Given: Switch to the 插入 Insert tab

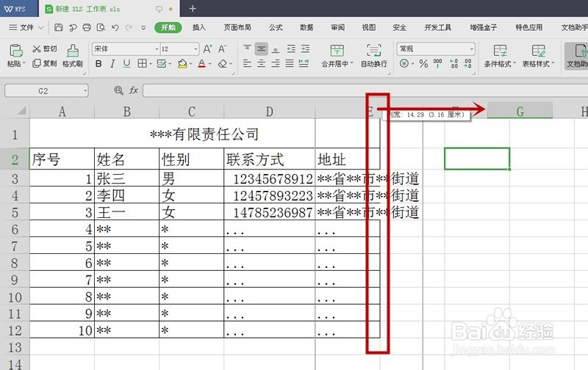Looking at the screenshot, I should [x=198, y=27].
